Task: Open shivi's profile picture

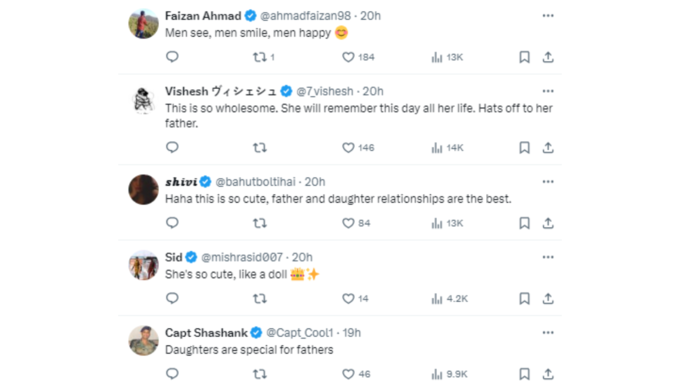Action: (144, 190)
